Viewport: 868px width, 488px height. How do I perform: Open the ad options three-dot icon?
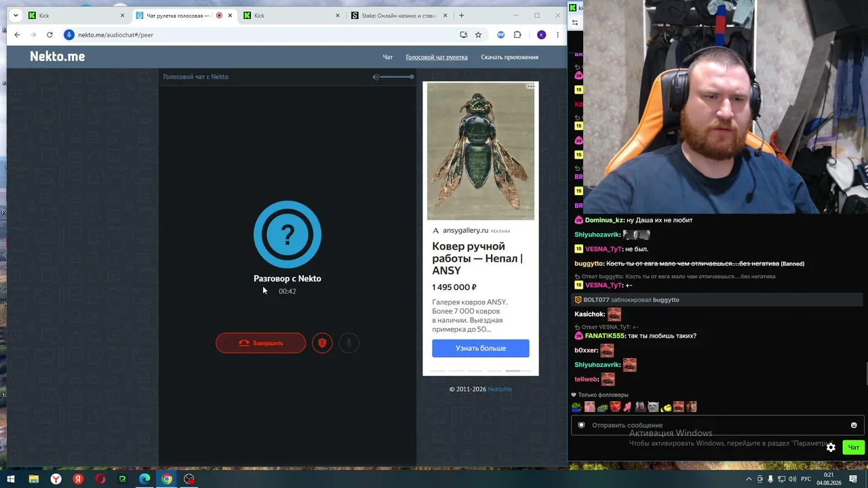(530, 86)
